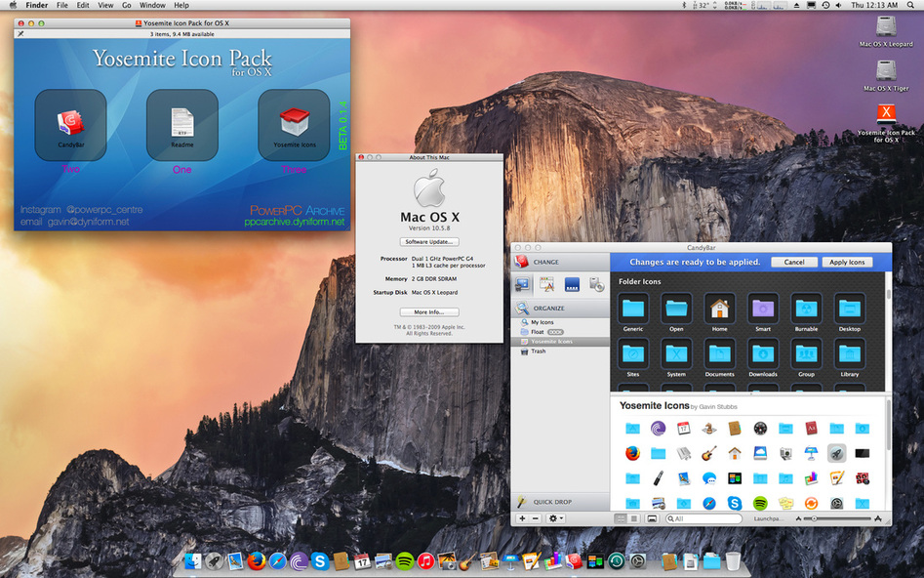
Task: Choose the Downloads folder icon well
Action: pos(762,353)
